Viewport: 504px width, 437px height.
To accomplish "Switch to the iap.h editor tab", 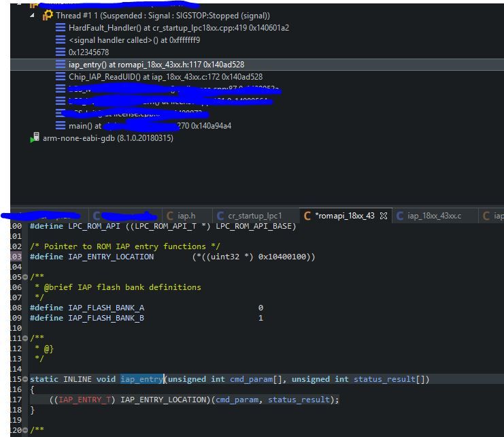I will click(x=186, y=216).
